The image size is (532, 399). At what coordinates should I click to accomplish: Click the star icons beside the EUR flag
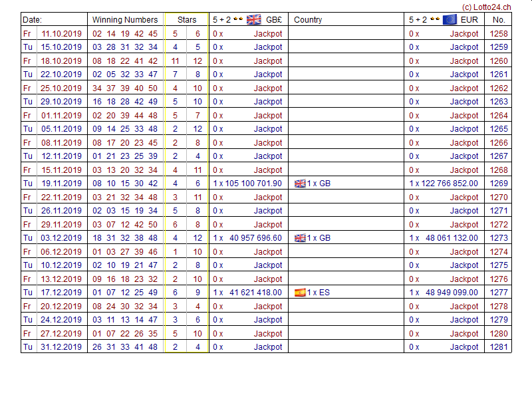click(434, 19)
